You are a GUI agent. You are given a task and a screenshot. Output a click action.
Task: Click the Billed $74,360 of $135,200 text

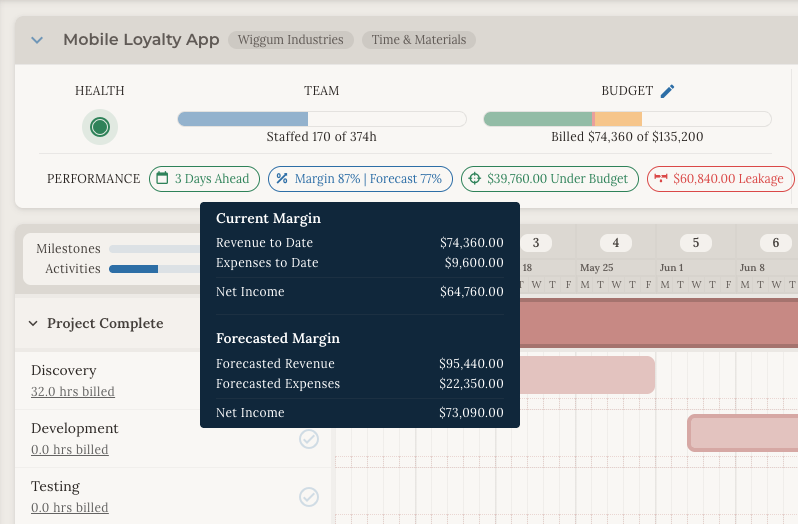click(627, 137)
